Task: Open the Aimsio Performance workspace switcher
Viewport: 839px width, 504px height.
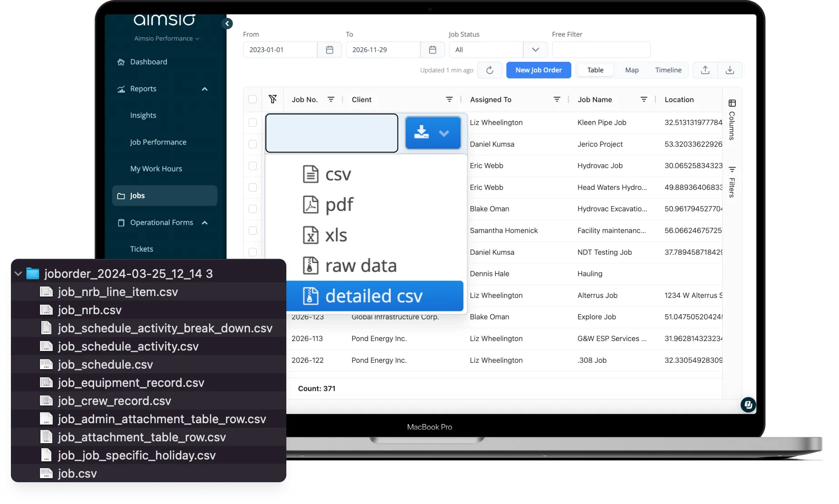Action: [166, 39]
